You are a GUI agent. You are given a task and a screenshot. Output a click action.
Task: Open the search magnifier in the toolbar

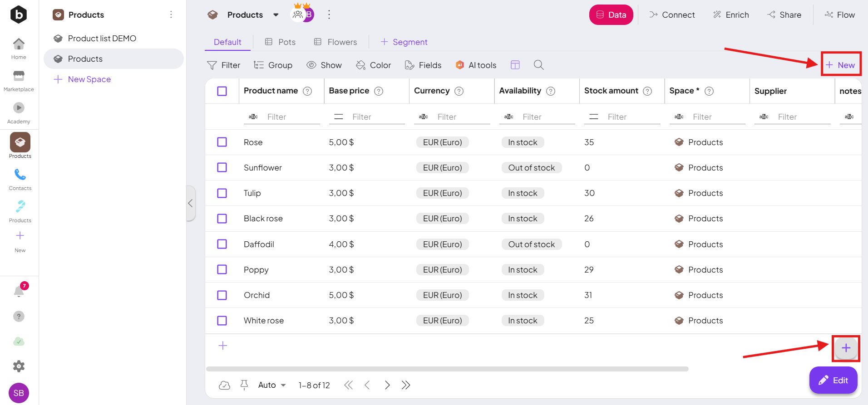coord(538,65)
